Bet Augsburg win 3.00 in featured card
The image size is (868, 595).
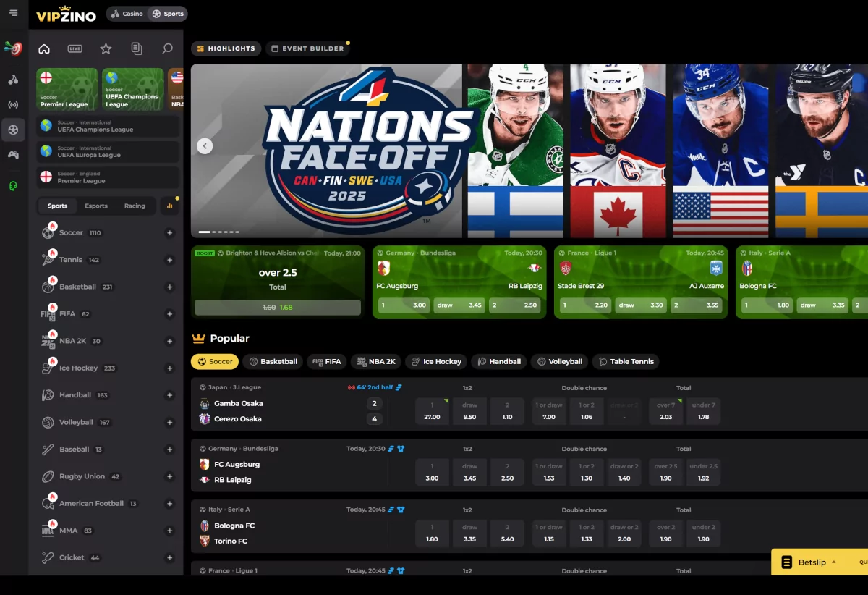point(403,305)
